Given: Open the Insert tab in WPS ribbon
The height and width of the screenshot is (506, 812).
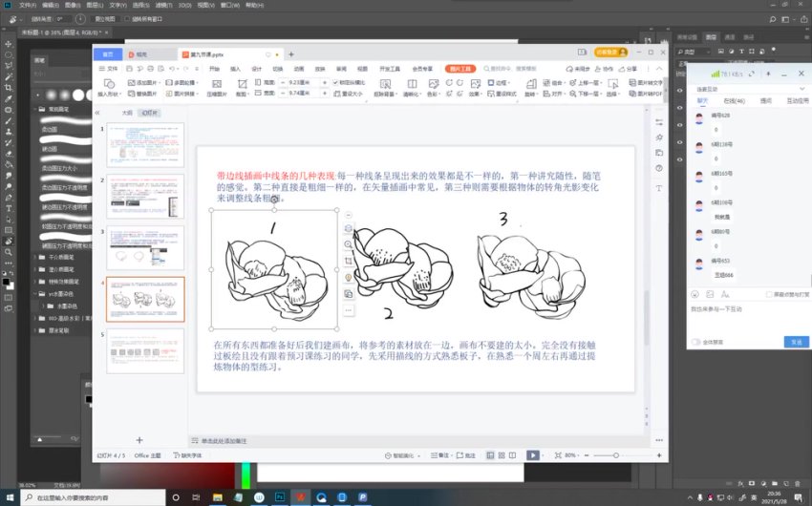Looking at the screenshot, I should 235,69.
